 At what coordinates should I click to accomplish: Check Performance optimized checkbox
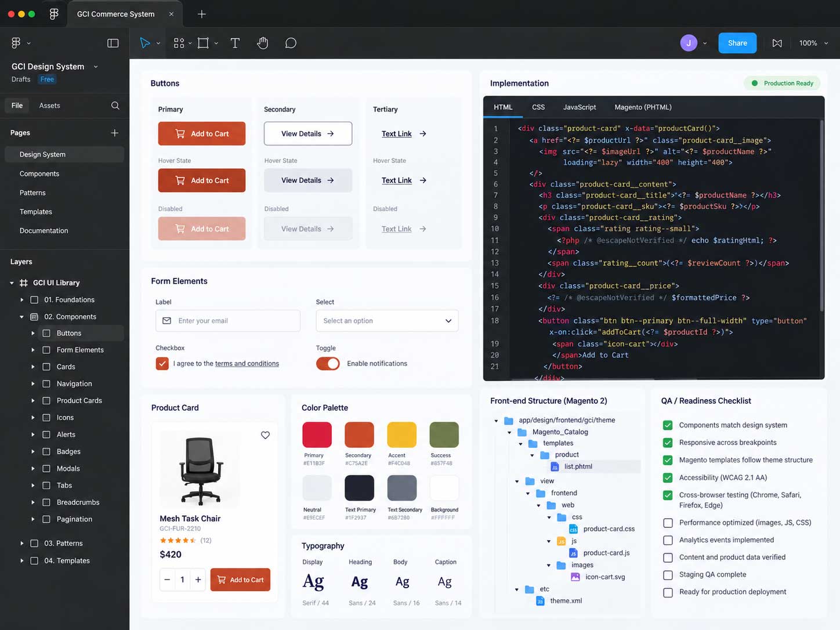(668, 523)
